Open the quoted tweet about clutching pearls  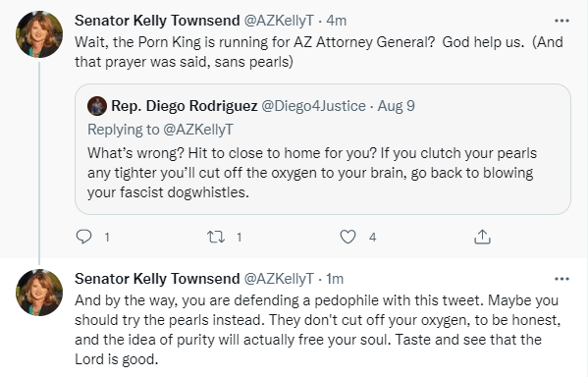coord(323,149)
